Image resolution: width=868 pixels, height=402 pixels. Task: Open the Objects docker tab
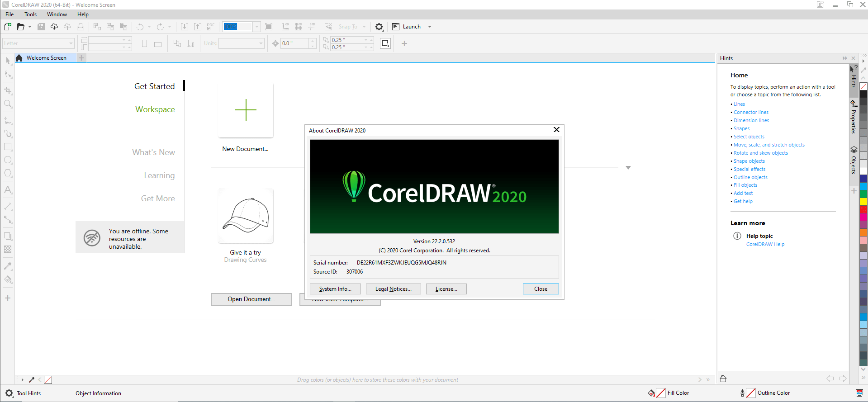(x=854, y=161)
